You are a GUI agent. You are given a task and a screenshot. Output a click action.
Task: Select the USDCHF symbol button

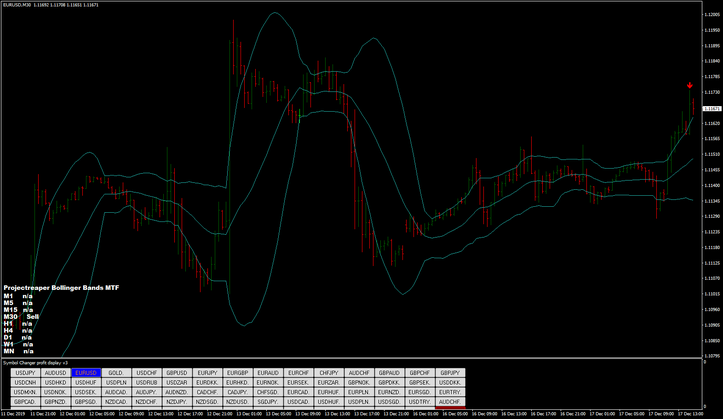point(147,372)
